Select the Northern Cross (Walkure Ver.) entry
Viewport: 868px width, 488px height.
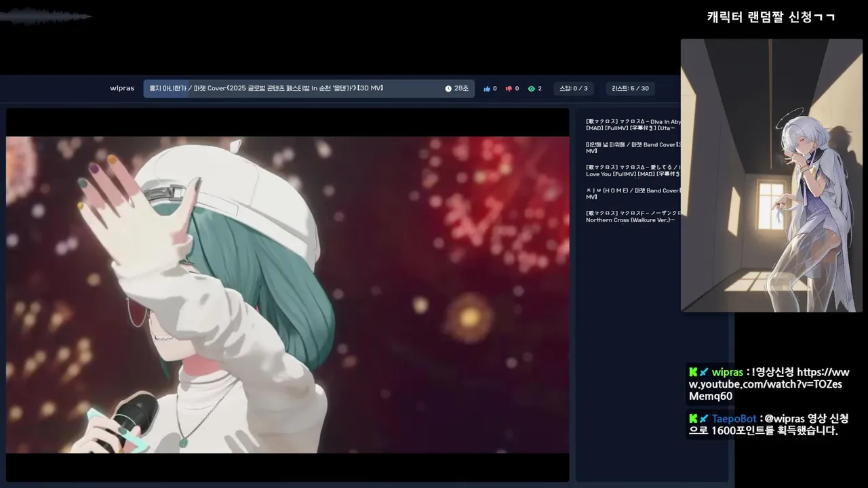[633, 217]
